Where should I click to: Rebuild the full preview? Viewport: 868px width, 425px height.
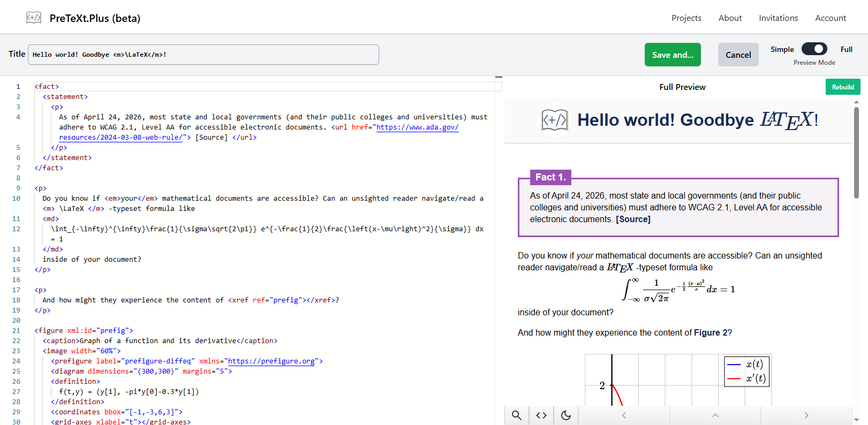843,87
